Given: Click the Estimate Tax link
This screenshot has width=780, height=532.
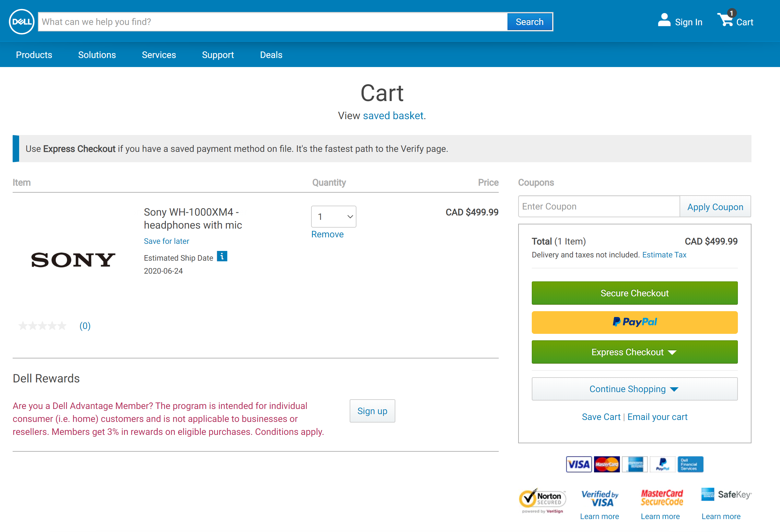Looking at the screenshot, I should [x=664, y=255].
